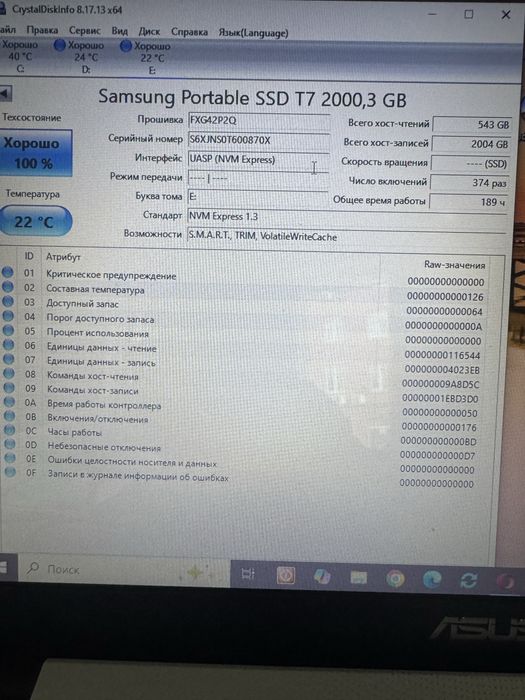
Task: Click the Интерфейс field UASP (NVM Express)
Action: [258, 159]
